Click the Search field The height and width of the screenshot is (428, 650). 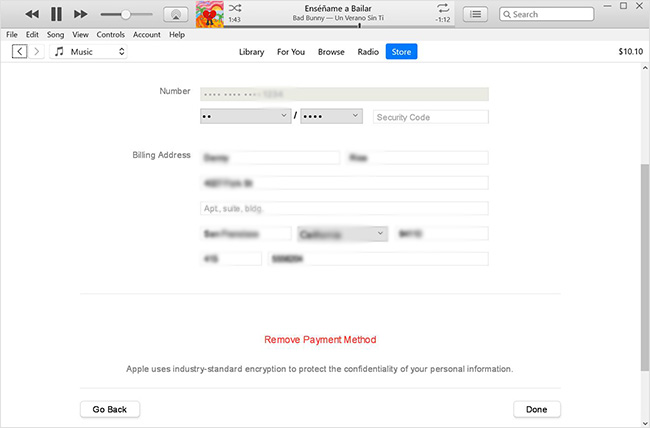click(546, 14)
